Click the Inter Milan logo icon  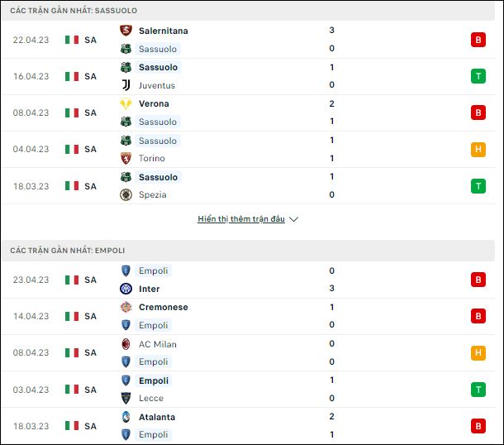[x=126, y=289]
